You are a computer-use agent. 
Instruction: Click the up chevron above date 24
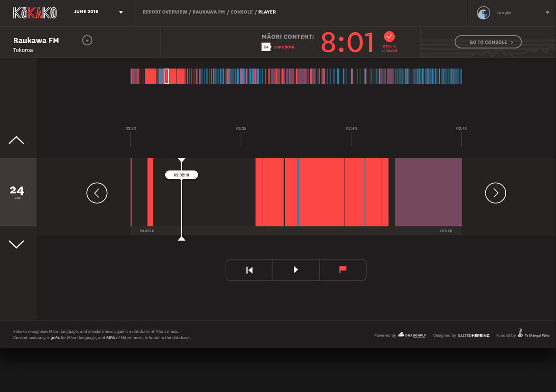click(x=16, y=140)
